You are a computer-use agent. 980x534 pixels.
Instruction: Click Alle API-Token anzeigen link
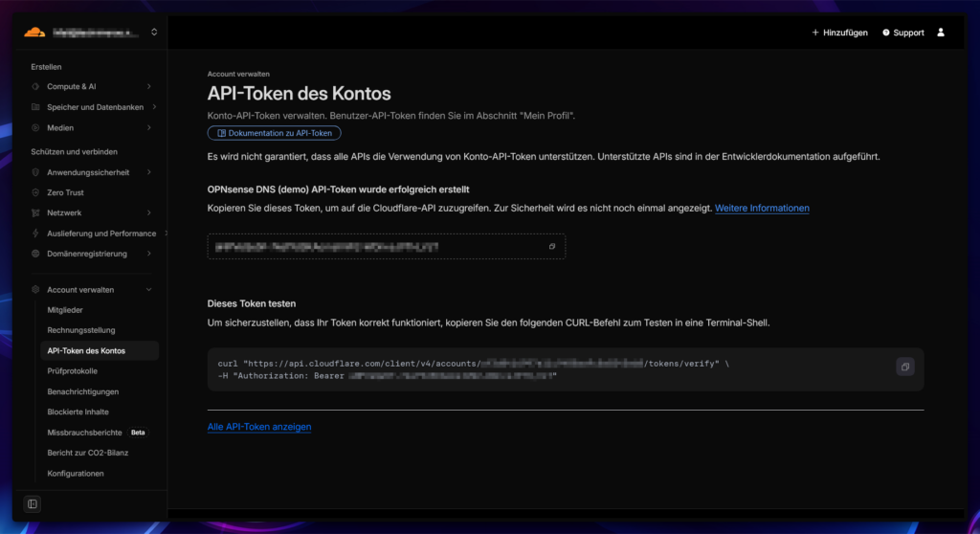(259, 427)
